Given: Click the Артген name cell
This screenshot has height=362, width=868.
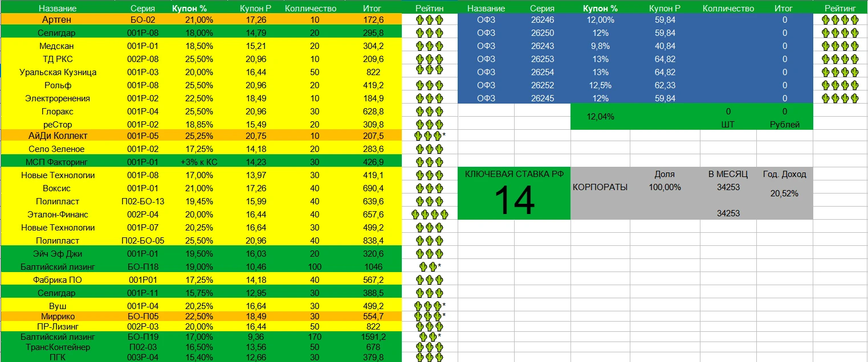Looking at the screenshot, I should click(x=57, y=19).
